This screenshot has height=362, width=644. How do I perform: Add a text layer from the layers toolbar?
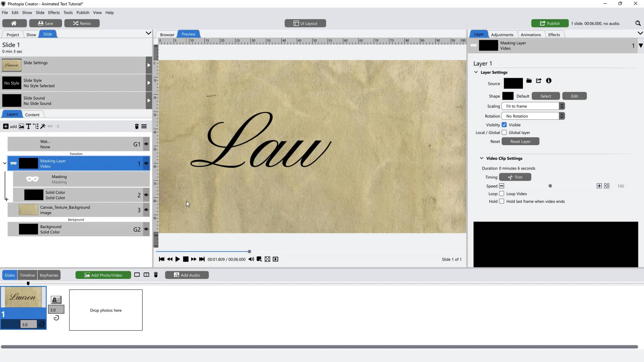pos(29,126)
